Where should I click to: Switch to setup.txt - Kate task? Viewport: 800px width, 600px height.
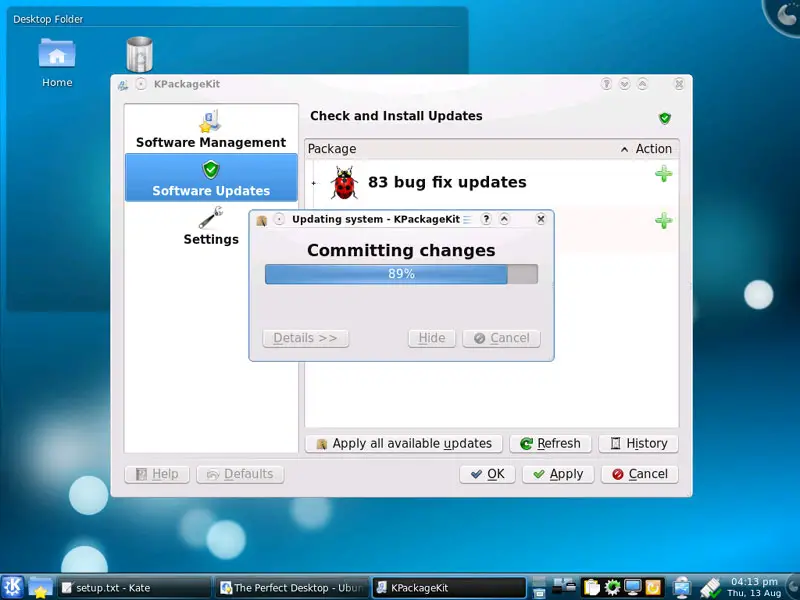[134, 588]
